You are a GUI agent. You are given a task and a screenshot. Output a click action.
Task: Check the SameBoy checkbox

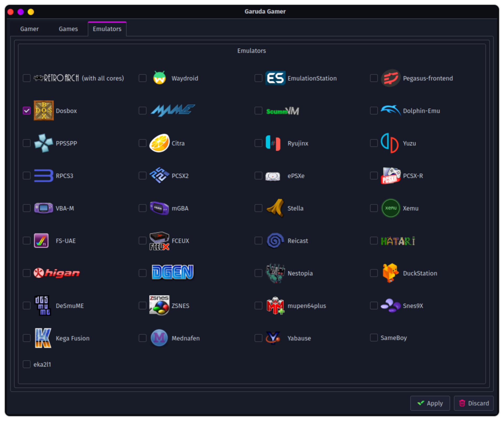pyautogui.click(x=374, y=337)
